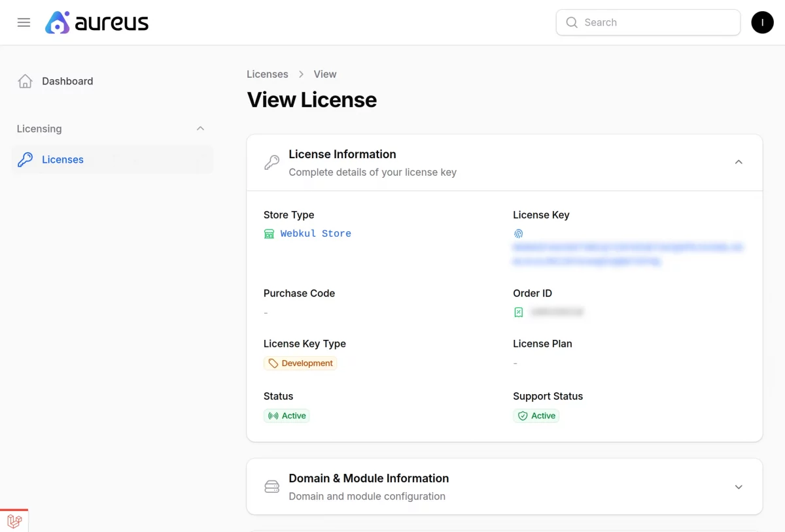785x532 pixels.
Task: Click the Purchase Code label
Action: (x=299, y=293)
